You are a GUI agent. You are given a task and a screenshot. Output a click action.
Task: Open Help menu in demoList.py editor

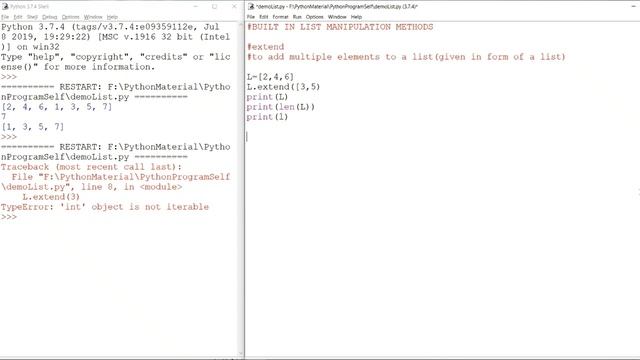(x=356, y=17)
